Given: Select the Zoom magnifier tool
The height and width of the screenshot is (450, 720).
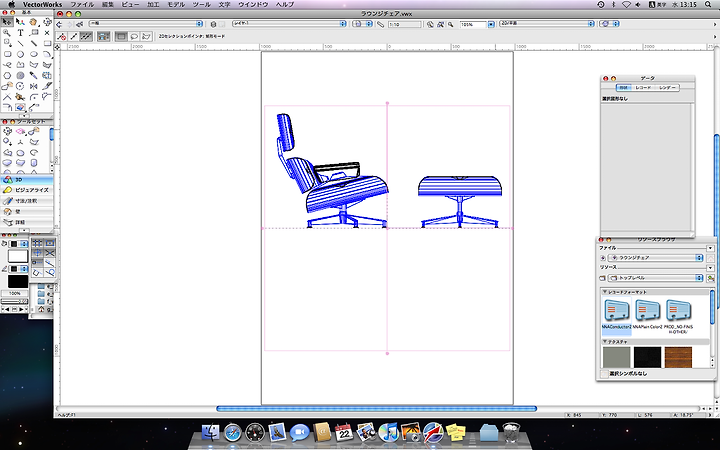Looking at the screenshot, I should tap(7, 33).
